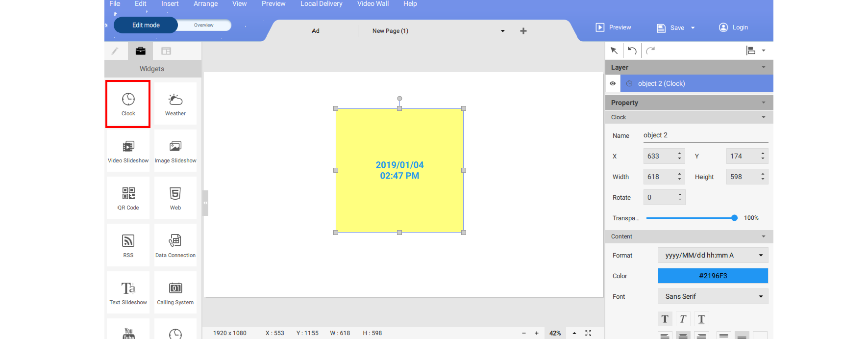Image resolution: width=868 pixels, height=339 pixels.
Task: Open the Sans Serif font dropdown
Action: point(713,296)
